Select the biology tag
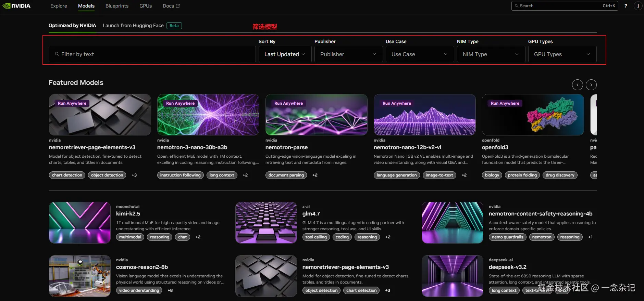 [x=492, y=175]
